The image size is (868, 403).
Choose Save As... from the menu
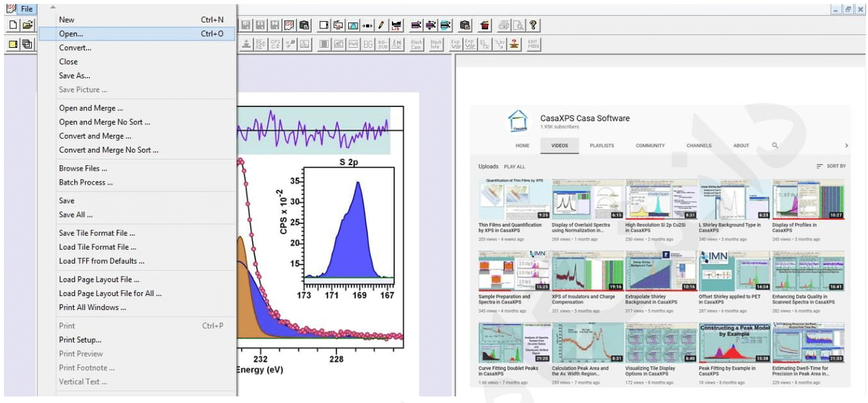pos(137,76)
